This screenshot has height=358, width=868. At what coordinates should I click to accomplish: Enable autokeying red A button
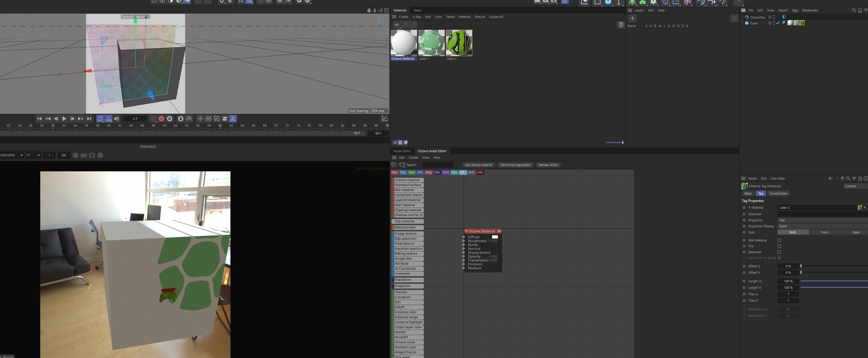point(161,119)
